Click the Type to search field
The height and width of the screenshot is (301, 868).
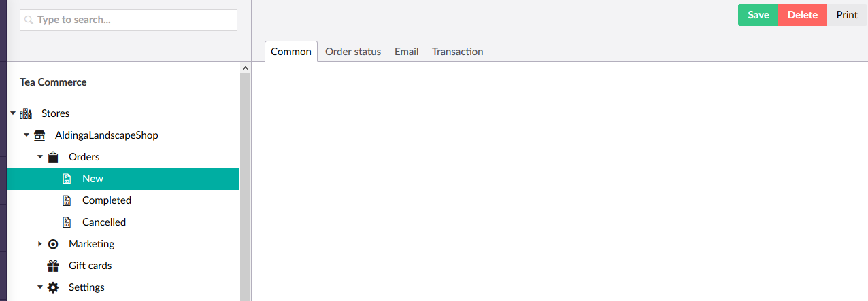129,20
